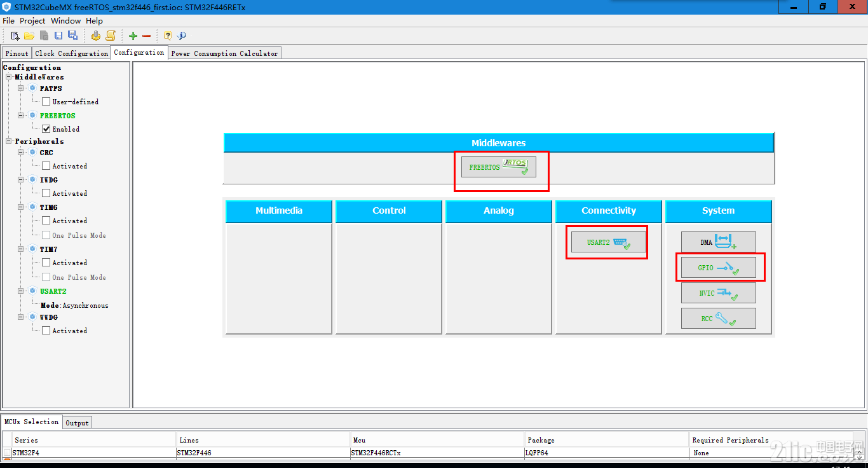Open the GPIO system configuration button
The image size is (868, 468).
pos(719,268)
